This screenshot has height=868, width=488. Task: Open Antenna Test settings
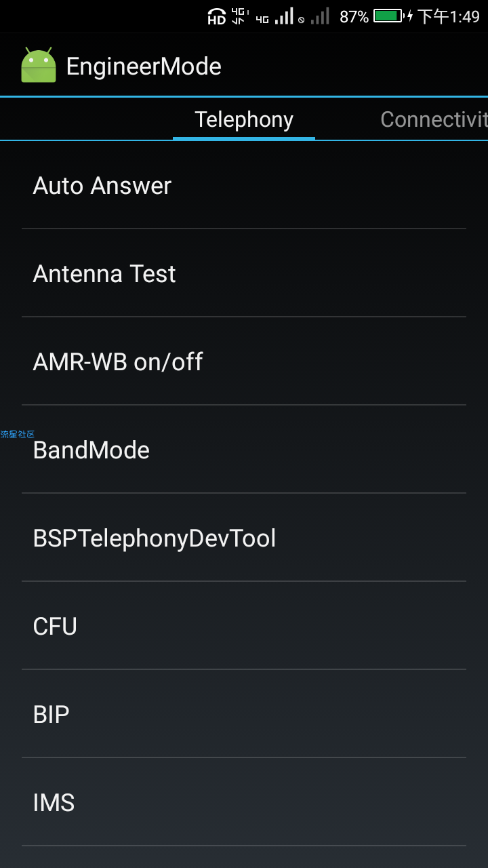(244, 273)
